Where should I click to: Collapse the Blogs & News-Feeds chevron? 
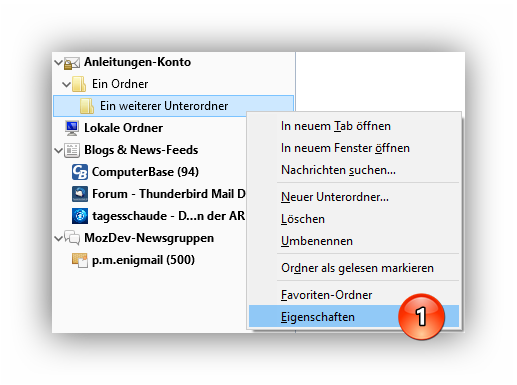click(58, 150)
